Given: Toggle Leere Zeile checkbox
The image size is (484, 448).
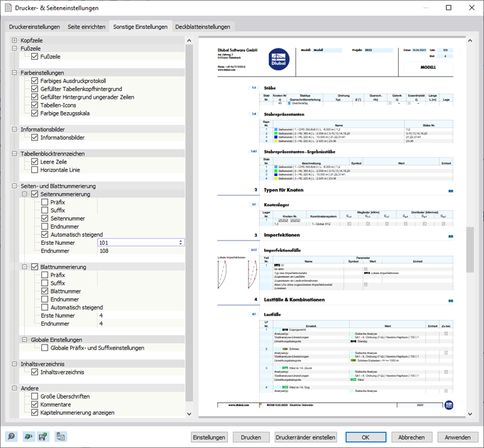Looking at the screenshot, I should tap(34, 162).
